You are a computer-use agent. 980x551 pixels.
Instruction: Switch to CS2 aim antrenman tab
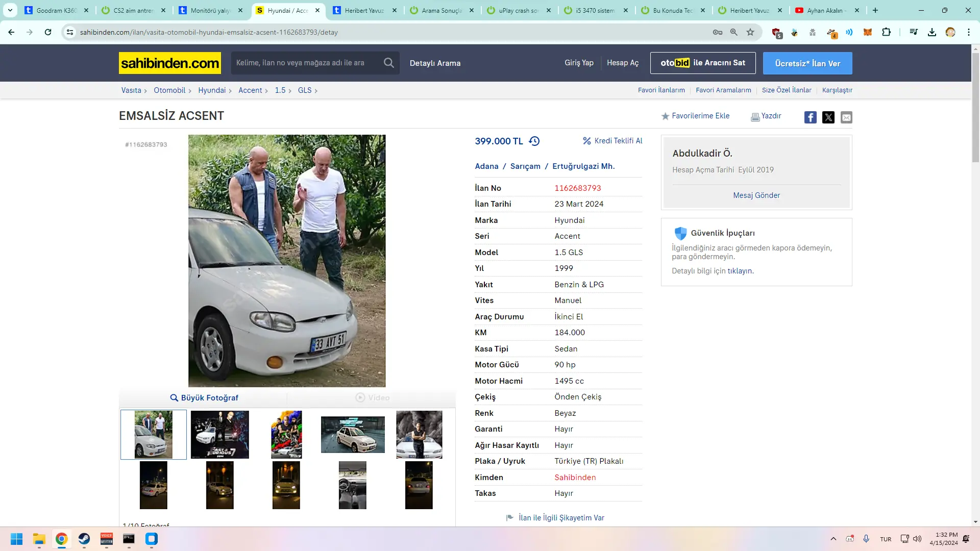coord(134,10)
